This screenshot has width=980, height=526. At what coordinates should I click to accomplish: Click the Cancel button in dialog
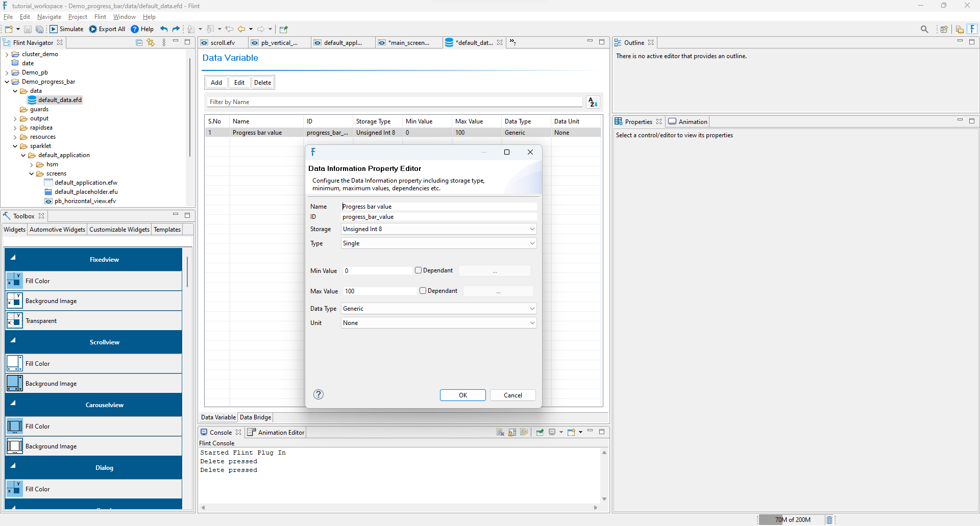[512, 395]
